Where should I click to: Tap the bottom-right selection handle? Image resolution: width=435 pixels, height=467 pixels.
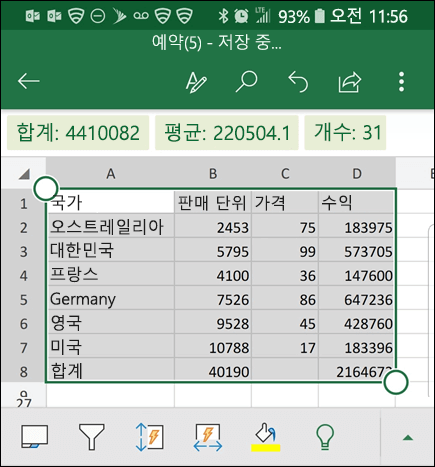(x=396, y=382)
